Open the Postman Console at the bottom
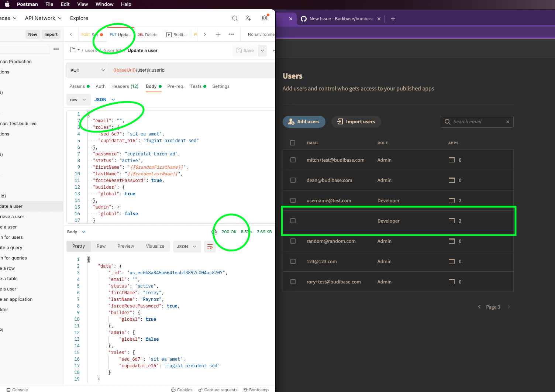The width and height of the screenshot is (555, 392). click(17, 389)
